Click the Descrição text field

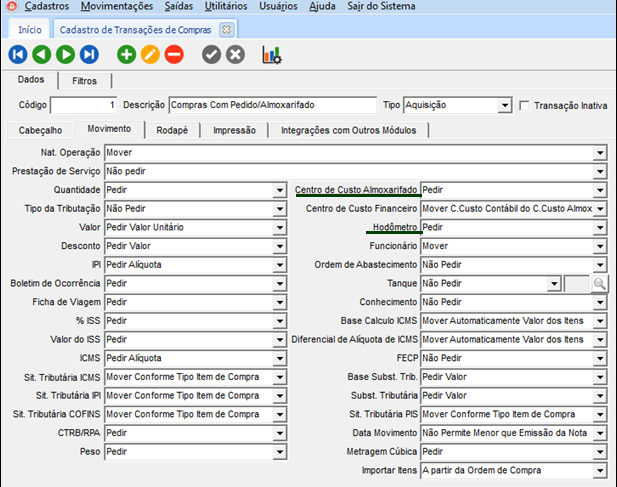pos(272,105)
